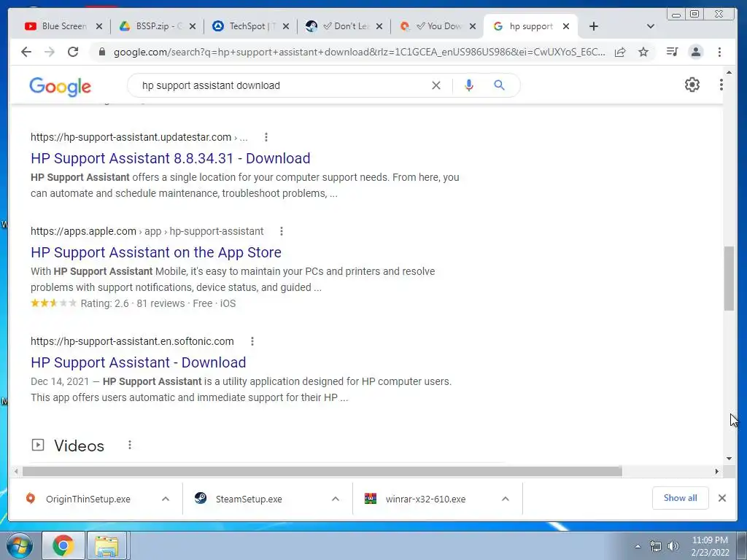The height and width of the screenshot is (560, 747).
Task: Open SteamSetup.exe download
Action: (x=249, y=499)
